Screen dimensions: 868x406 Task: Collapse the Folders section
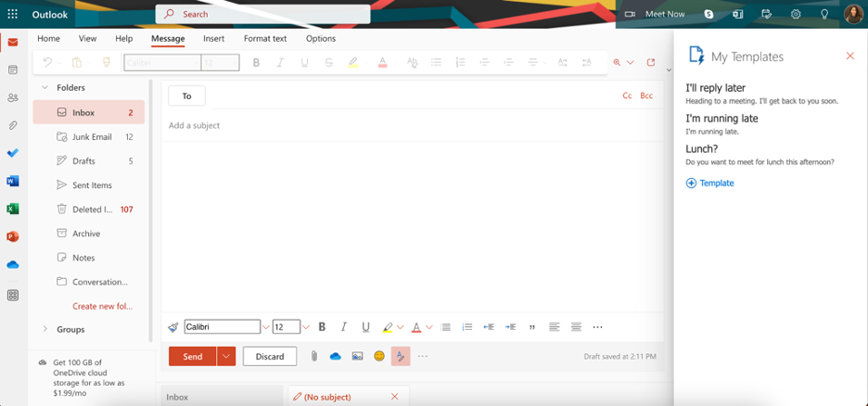[x=45, y=88]
